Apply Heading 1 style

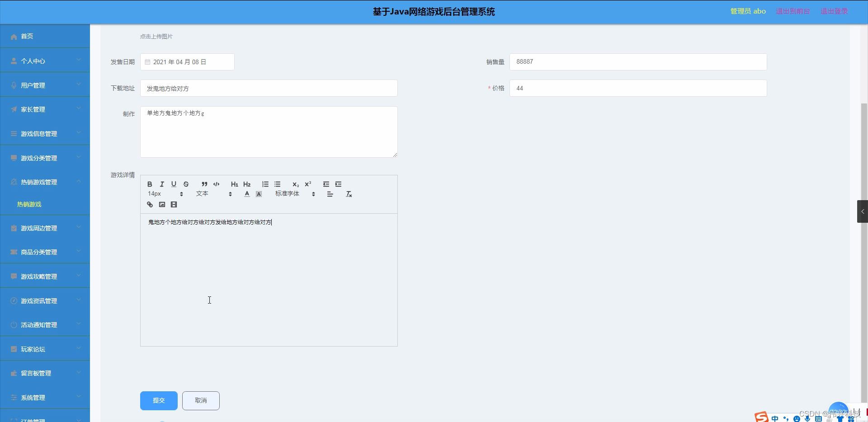235,184
